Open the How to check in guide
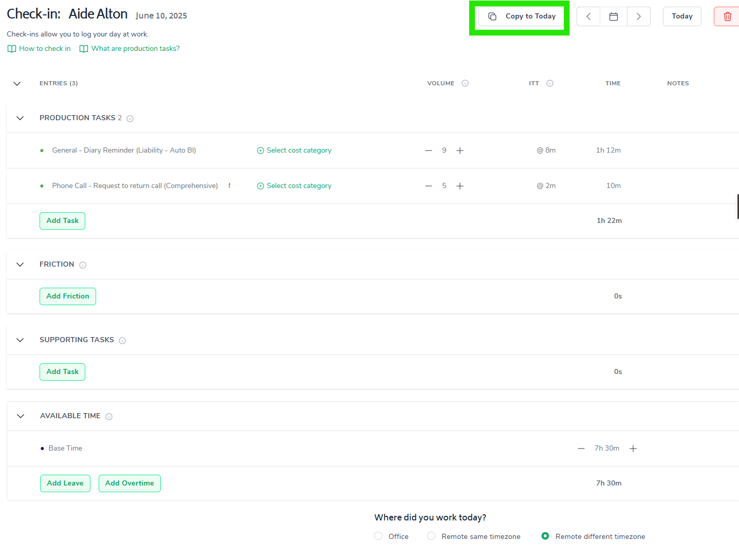This screenshot has height=560, width=739. (39, 48)
